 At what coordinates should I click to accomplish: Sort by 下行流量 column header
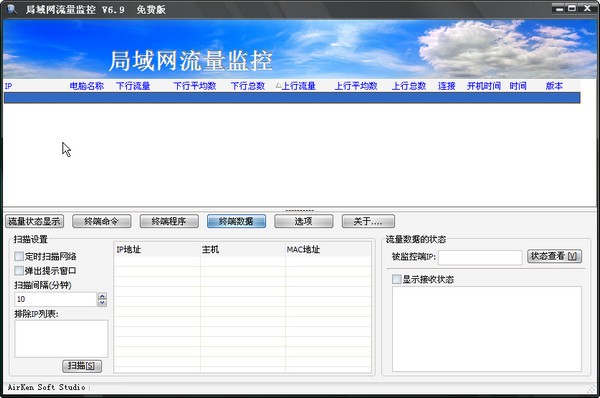(x=133, y=86)
